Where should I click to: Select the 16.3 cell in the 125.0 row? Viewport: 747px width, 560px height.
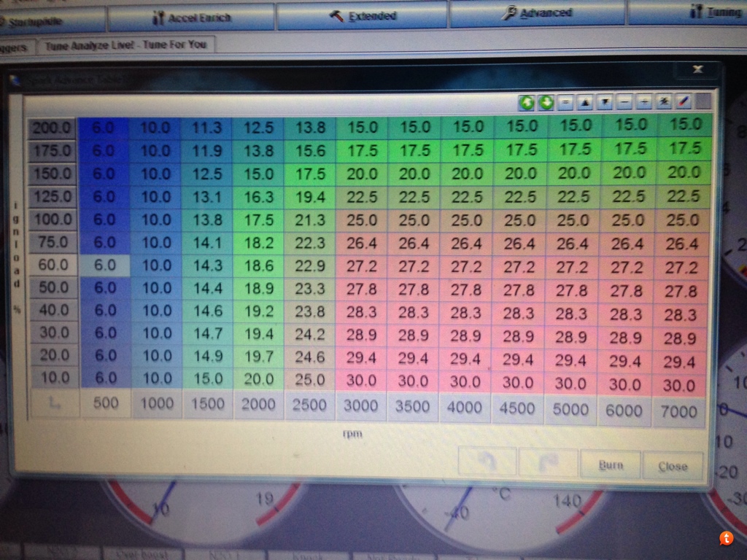(259, 196)
